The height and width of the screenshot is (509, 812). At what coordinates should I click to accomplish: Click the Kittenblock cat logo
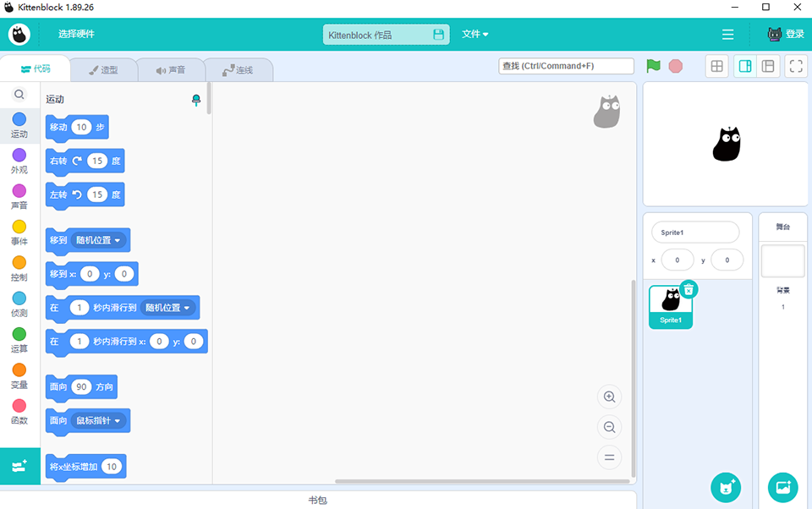point(19,35)
